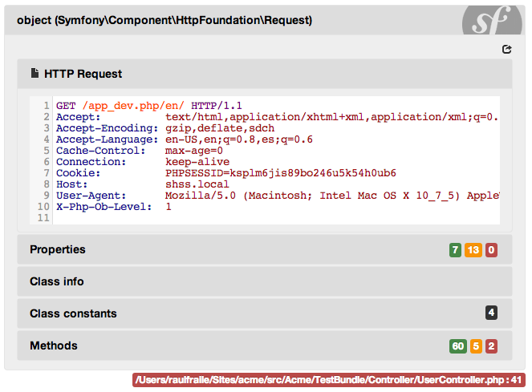Collapse the HTTP Request section
This screenshot has height=392, width=532.
point(83,74)
